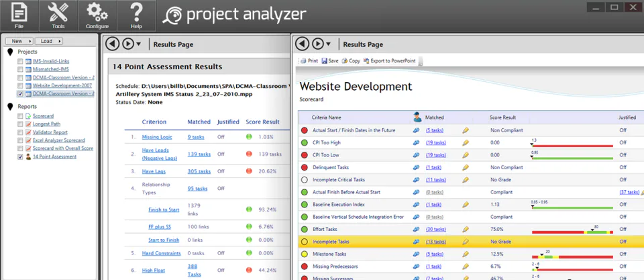
Task: Open history dropdown in Website Development pane
Action: point(328,44)
